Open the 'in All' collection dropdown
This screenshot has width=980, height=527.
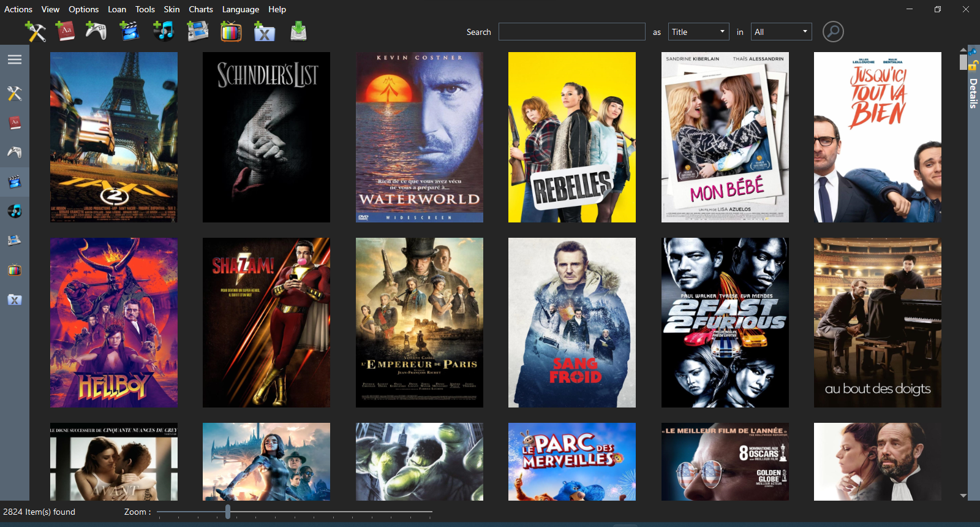782,32
